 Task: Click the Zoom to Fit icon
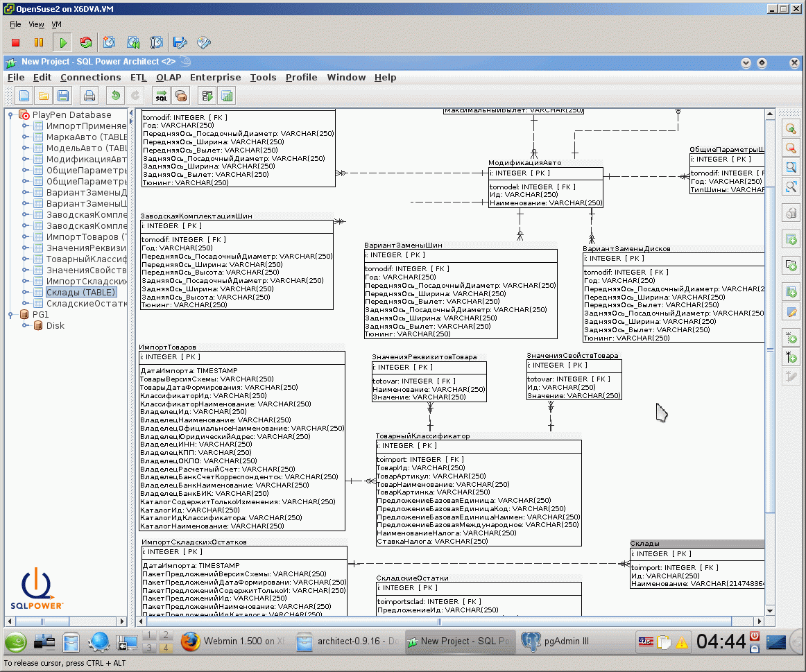791,187
